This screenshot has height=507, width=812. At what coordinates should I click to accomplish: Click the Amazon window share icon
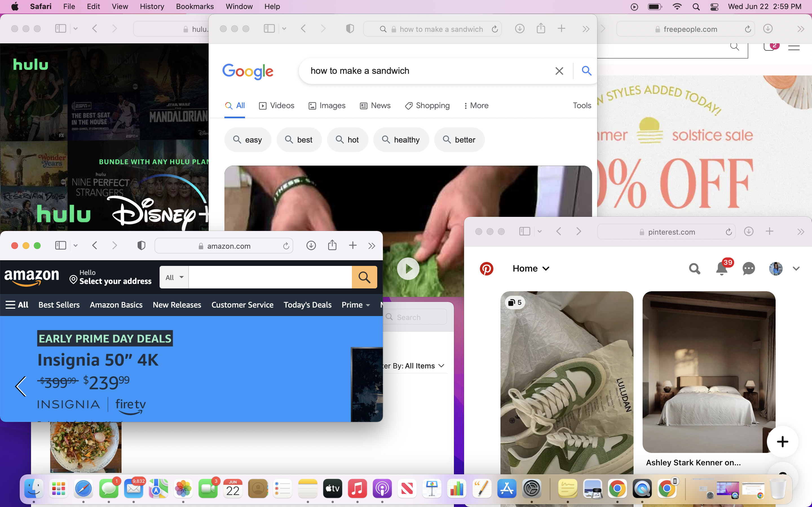pyautogui.click(x=332, y=245)
